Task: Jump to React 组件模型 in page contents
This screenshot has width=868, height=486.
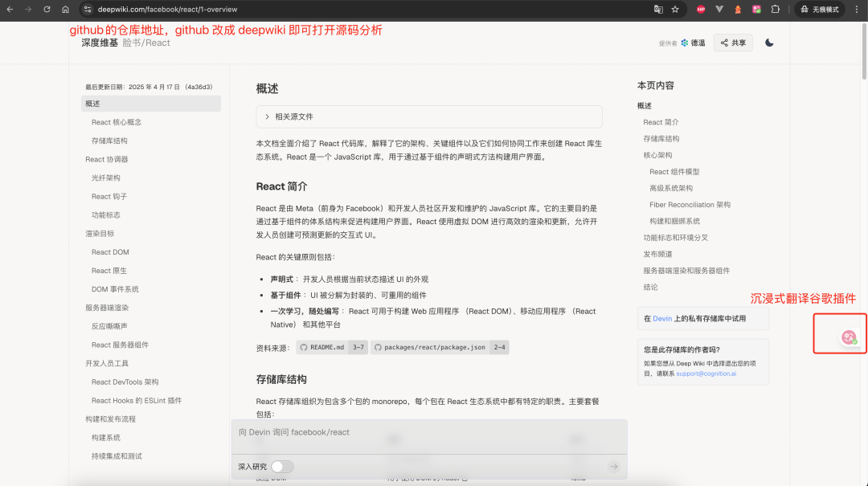Action: (674, 172)
